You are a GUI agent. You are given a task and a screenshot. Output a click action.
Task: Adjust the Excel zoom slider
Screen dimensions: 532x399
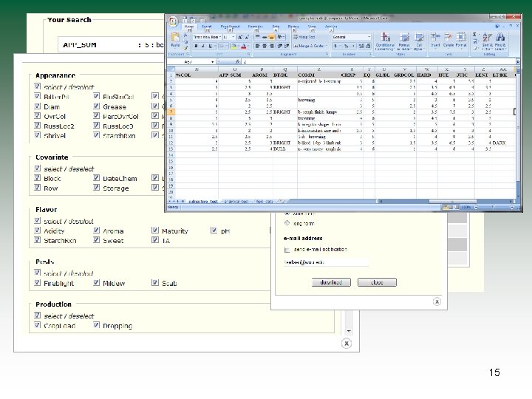coord(494,207)
